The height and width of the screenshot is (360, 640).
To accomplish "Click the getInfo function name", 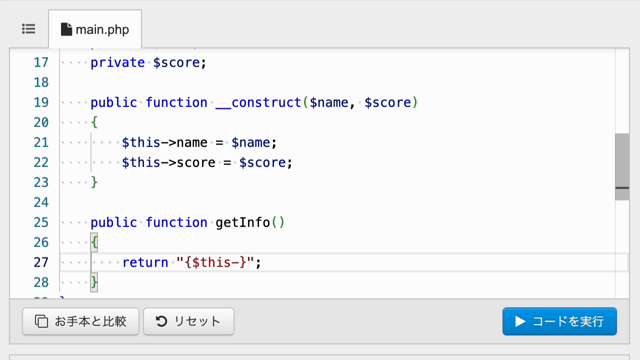I will click(242, 222).
